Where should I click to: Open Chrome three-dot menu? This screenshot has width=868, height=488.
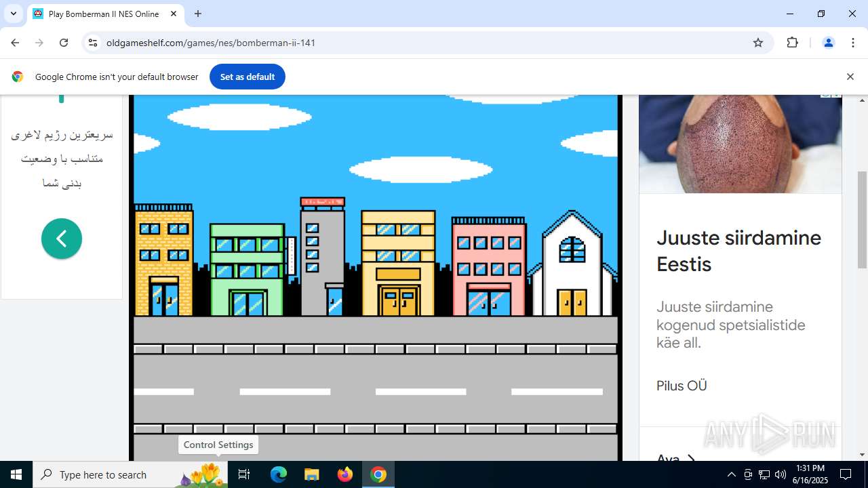tap(853, 43)
